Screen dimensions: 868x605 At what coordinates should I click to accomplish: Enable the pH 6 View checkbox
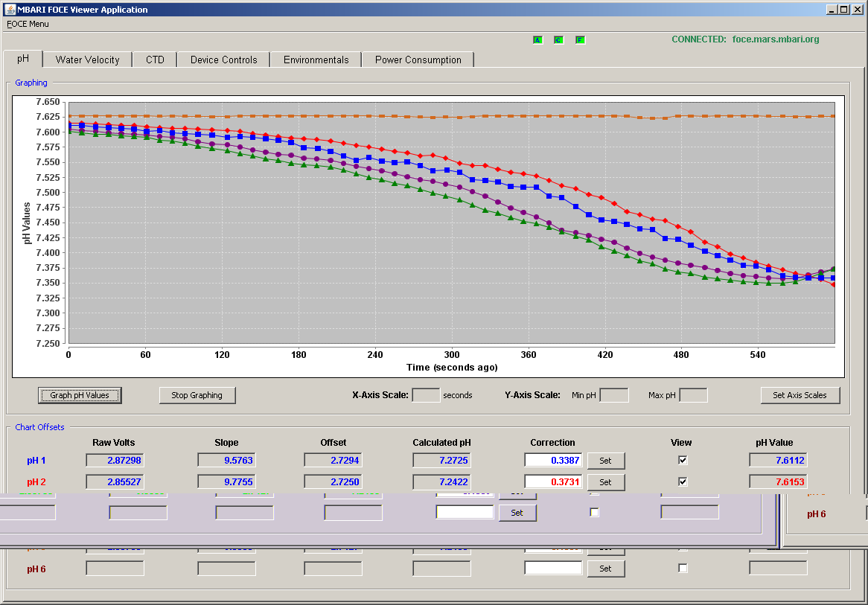pyautogui.click(x=683, y=569)
